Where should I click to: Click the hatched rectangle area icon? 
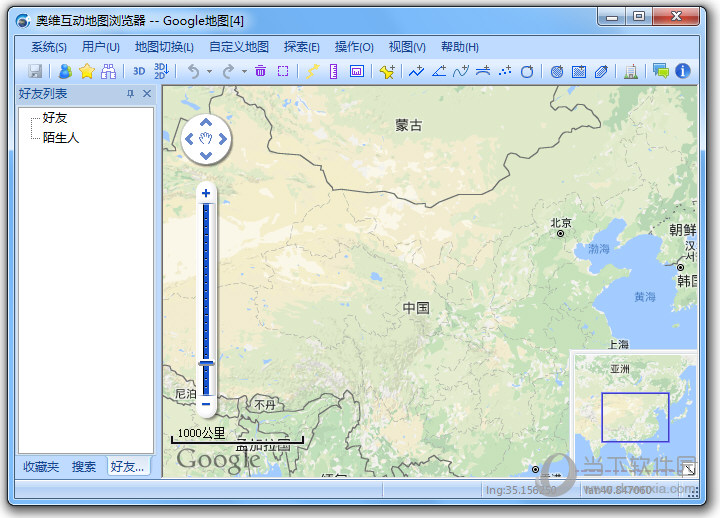[579, 72]
